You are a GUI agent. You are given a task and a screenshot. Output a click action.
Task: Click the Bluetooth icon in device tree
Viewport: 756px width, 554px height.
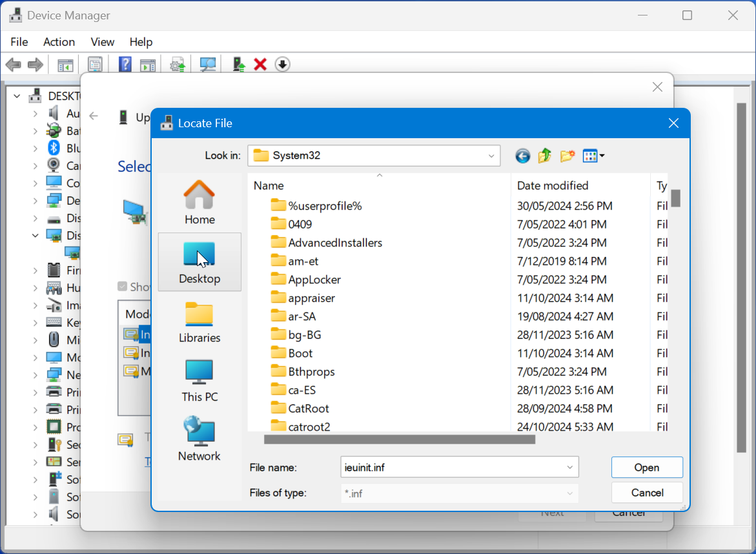point(54,148)
